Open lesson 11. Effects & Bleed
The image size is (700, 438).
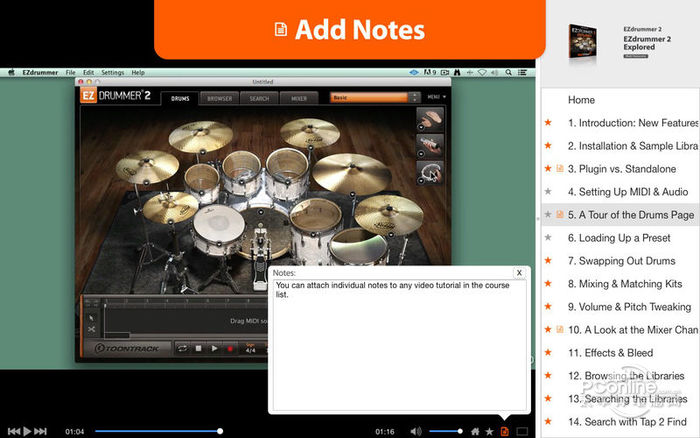(x=610, y=353)
